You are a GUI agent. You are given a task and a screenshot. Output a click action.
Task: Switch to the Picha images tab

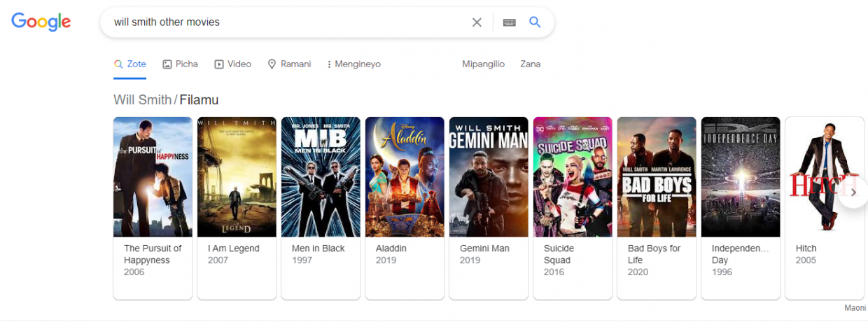180,64
